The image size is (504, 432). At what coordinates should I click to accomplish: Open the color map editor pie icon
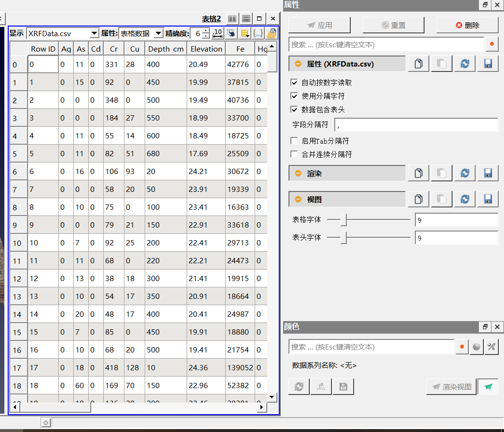point(477,347)
